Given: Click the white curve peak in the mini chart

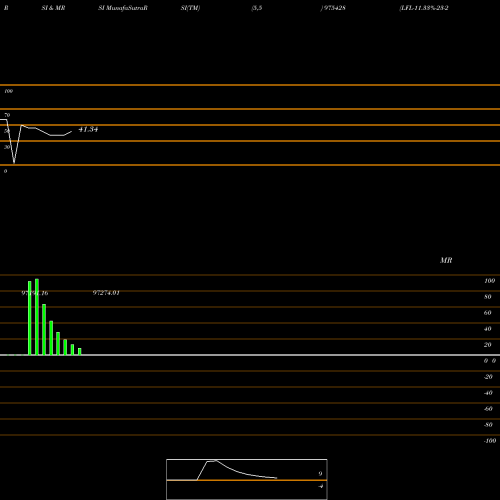Looking at the screenshot, I should 215,460.
